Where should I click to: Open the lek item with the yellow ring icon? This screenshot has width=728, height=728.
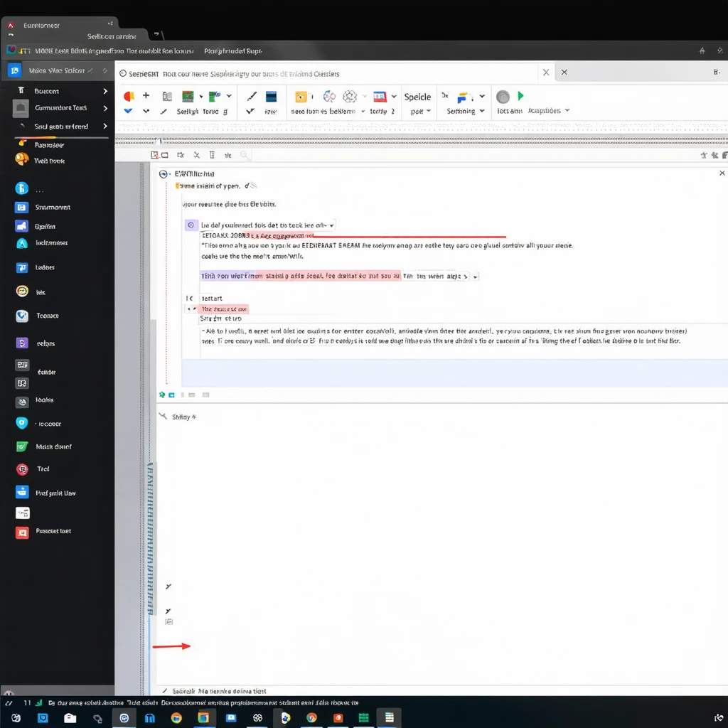(x=31, y=291)
